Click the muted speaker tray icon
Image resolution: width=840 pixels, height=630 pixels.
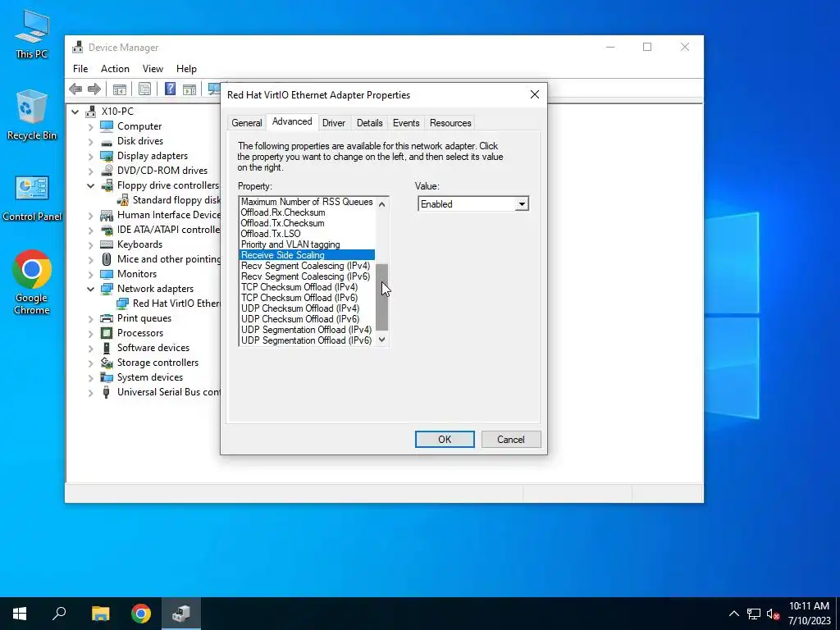[773, 614]
